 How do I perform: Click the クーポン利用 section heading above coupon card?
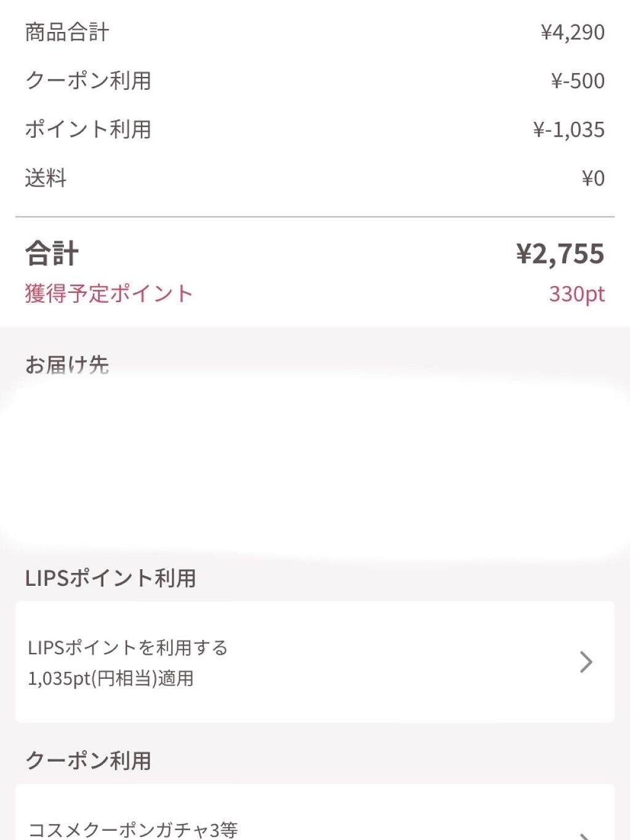coord(89,761)
